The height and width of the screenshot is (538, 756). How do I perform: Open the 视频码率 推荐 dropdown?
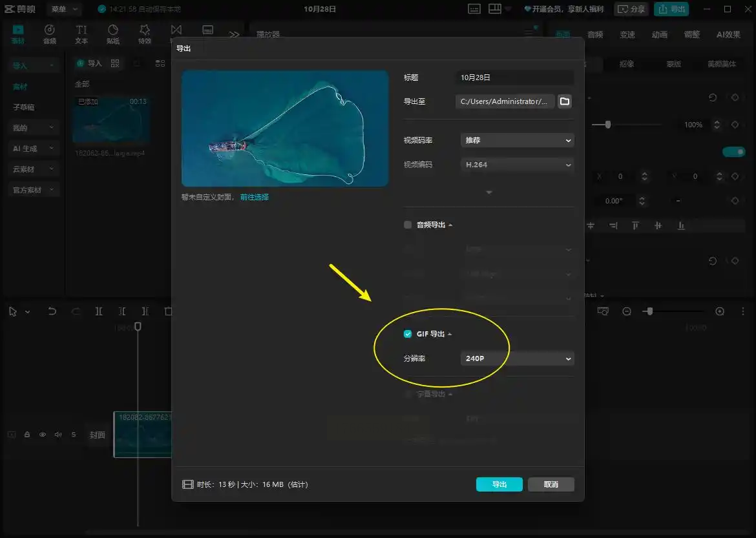pyautogui.click(x=517, y=140)
